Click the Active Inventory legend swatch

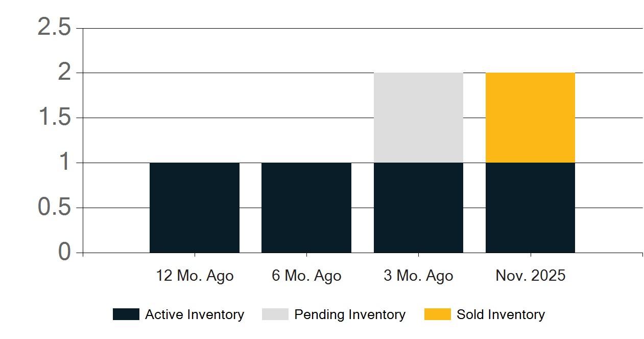point(126,314)
